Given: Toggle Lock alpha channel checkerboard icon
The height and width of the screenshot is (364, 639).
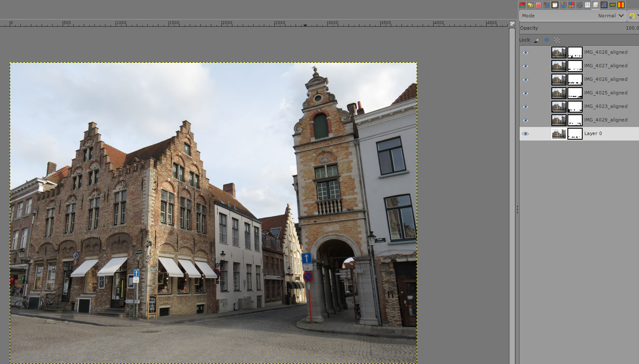Looking at the screenshot, I should coord(557,40).
